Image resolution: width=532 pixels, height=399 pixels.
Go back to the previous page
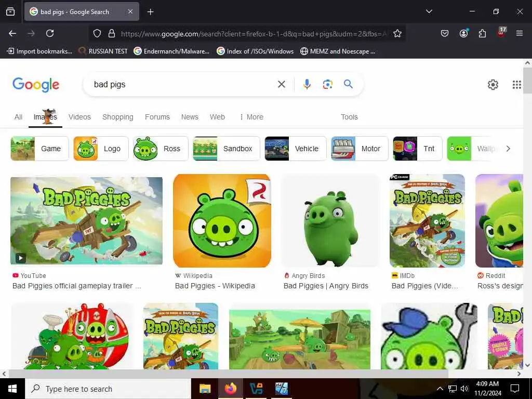[x=12, y=33]
